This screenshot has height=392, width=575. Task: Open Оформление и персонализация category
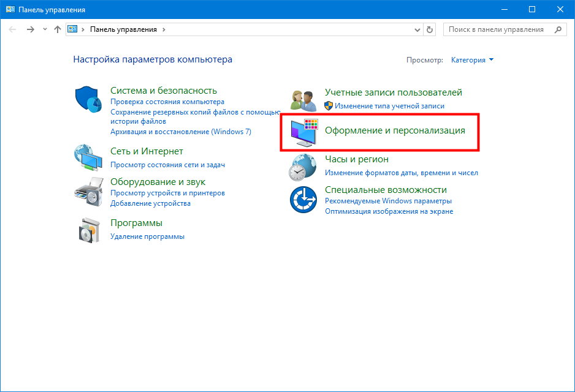pyautogui.click(x=395, y=130)
